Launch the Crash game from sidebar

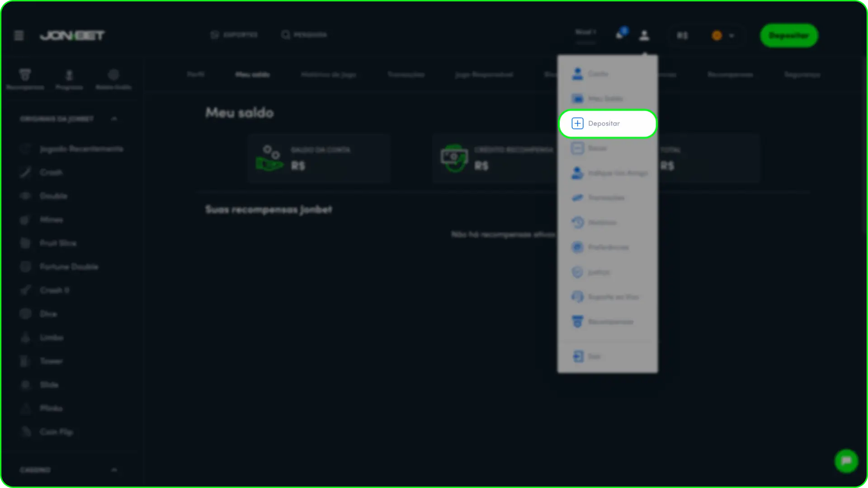(42, 172)
